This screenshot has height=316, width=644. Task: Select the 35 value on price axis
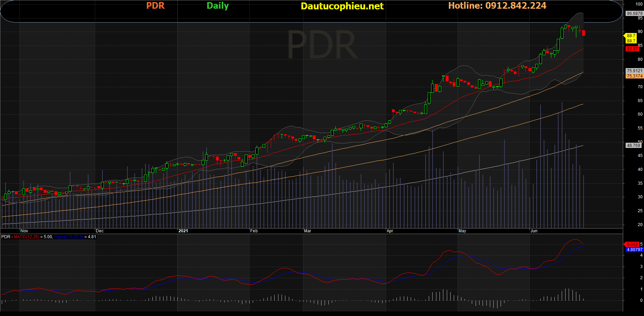pos(640,183)
